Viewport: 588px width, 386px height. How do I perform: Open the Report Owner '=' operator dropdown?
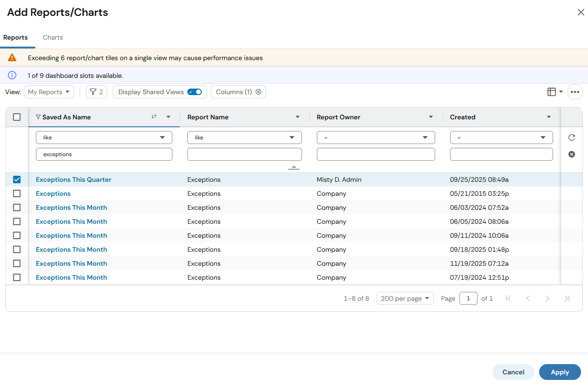pos(376,138)
